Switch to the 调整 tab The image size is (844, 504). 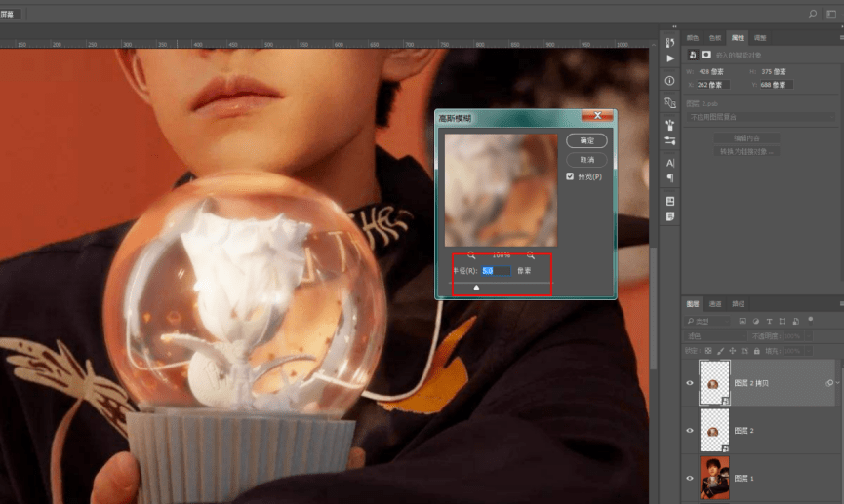click(760, 38)
